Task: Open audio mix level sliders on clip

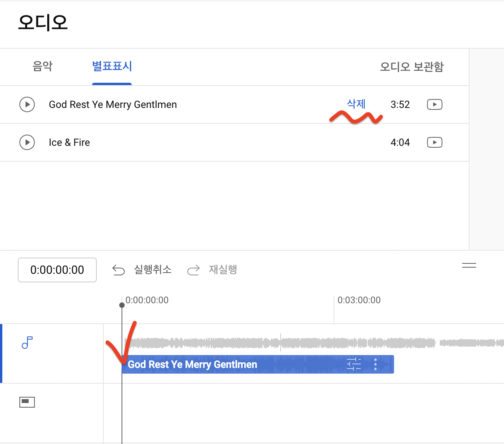Action: click(354, 364)
